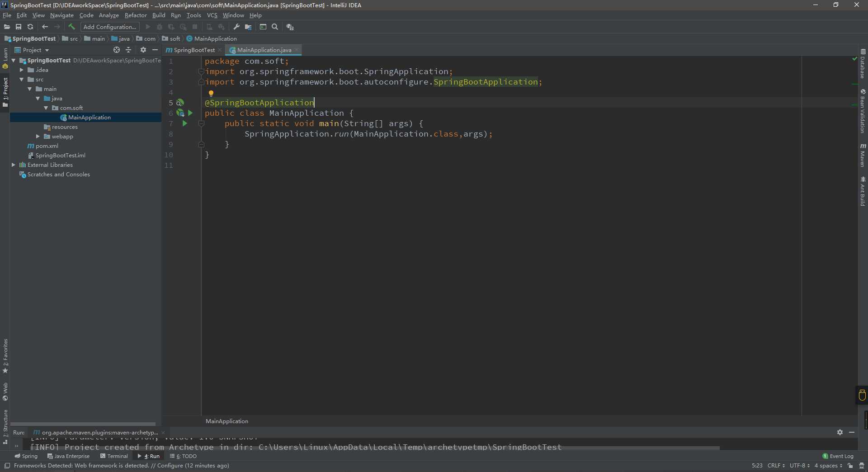Collapse the main folder in tree
This screenshot has height=472, width=868.
pyautogui.click(x=29, y=89)
